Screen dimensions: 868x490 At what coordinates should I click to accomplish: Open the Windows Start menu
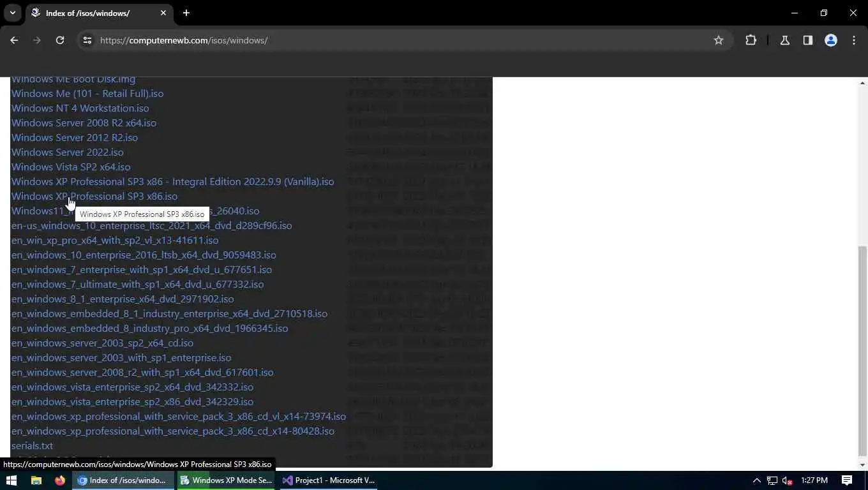(11, 480)
